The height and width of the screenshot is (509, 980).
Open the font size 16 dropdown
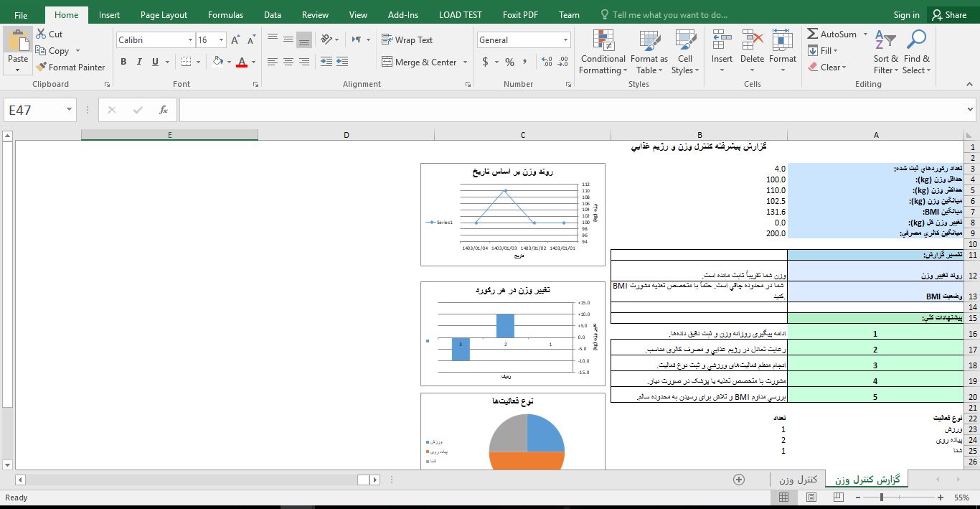coord(222,40)
